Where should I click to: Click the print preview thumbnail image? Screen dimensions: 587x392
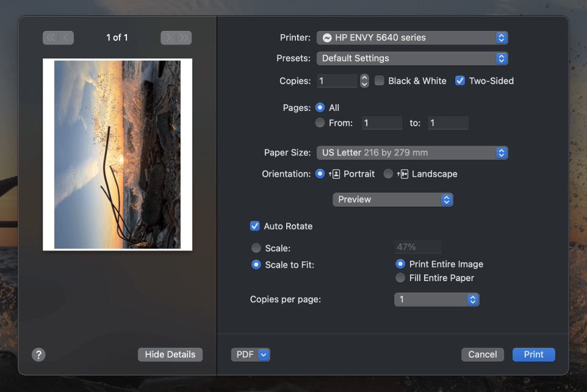[x=118, y=154]
